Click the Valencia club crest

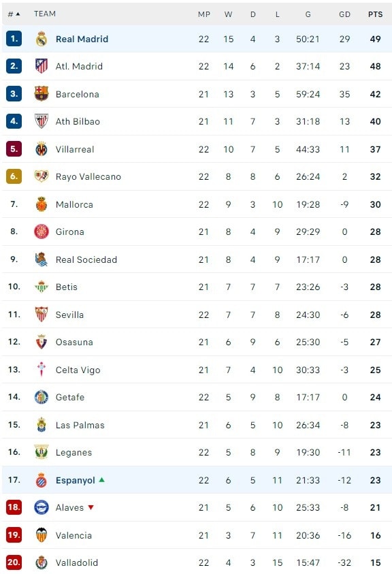[x=42, y=535]
